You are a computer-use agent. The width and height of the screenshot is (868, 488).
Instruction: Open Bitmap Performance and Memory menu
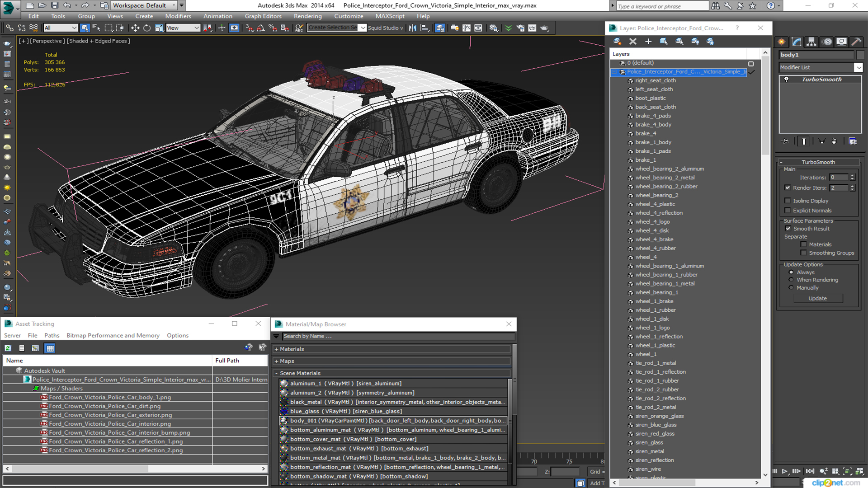(113, 335)
